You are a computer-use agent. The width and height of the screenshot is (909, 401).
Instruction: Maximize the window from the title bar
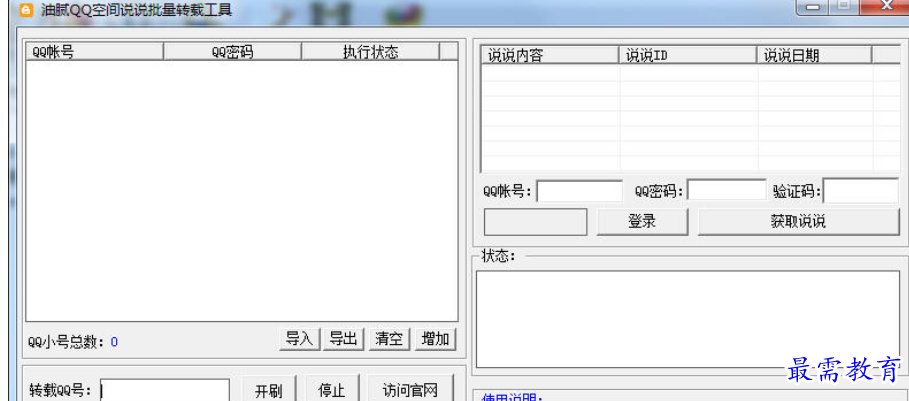click(x=844, y=5)
